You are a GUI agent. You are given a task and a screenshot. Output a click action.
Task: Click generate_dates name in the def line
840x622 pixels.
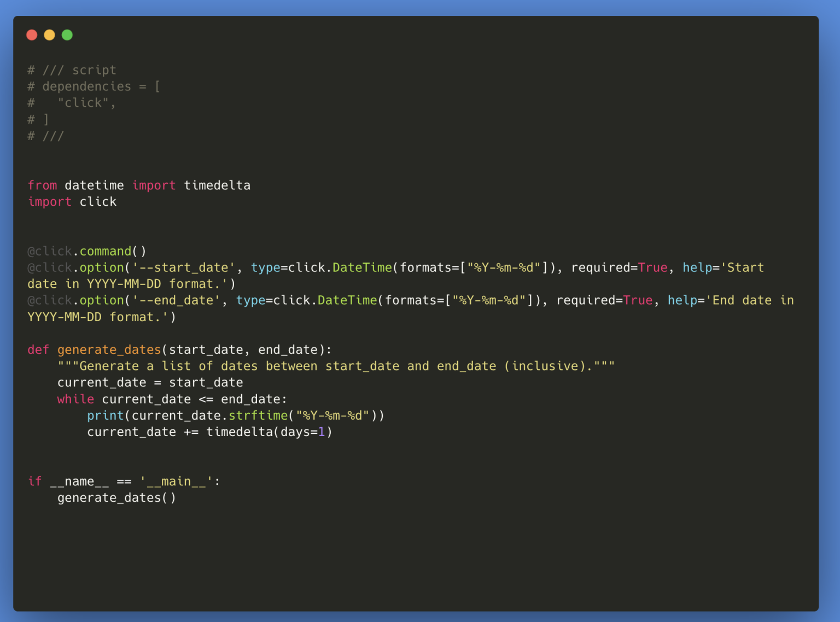coord(109,350)
